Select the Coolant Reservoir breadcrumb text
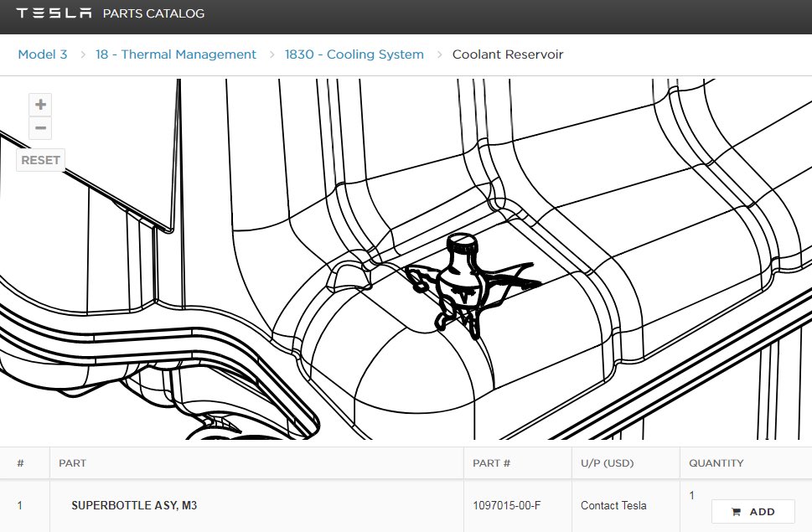 [508, 54]
